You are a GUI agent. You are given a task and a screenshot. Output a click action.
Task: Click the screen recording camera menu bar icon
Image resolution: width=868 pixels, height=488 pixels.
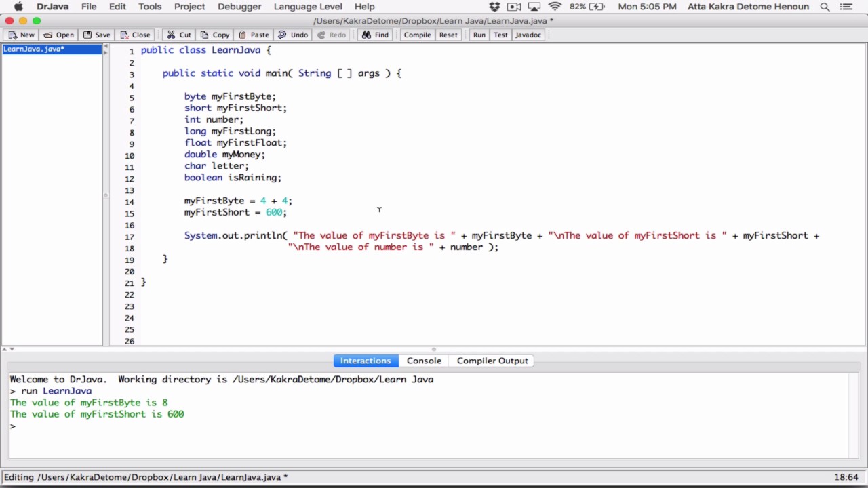pos(514,7)
